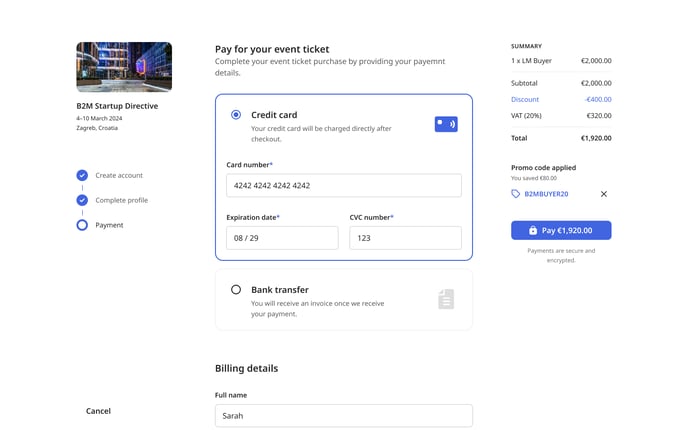Select the Bank transfer radio button
Screen dimensions: 688x430
(236, 290)
